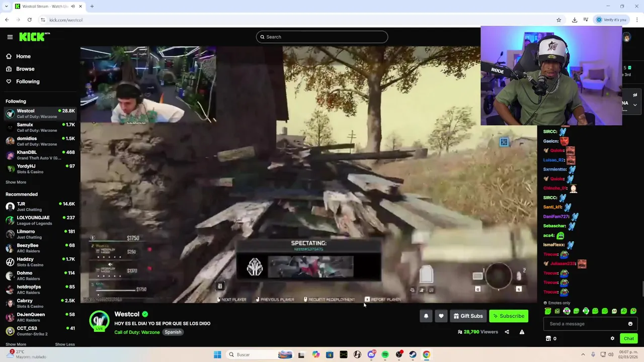Share the stream via share icon
This screenshot has width=644, height=362.
click(507, 332)
